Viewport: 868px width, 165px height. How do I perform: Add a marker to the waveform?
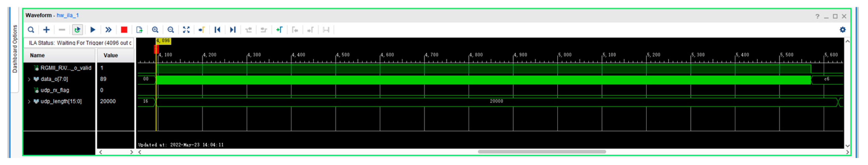coord(279,30)
